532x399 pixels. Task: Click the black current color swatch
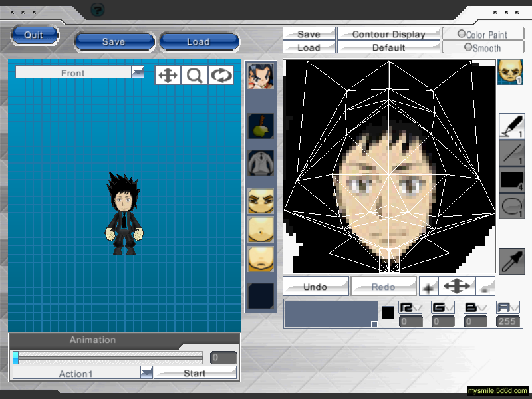(388, 312)
